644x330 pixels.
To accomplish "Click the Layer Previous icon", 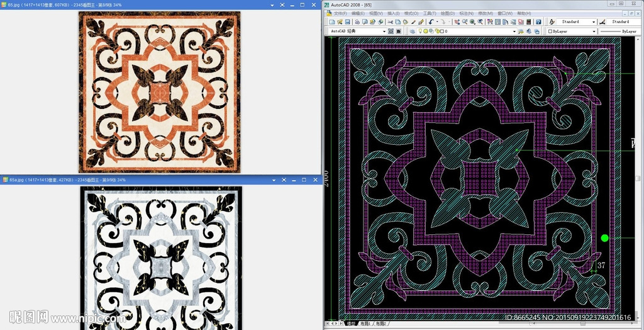I will click(528, 31).
